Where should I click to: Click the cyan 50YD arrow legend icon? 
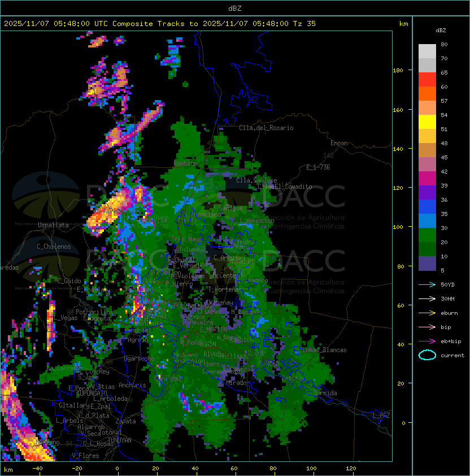tap(427, 284)
